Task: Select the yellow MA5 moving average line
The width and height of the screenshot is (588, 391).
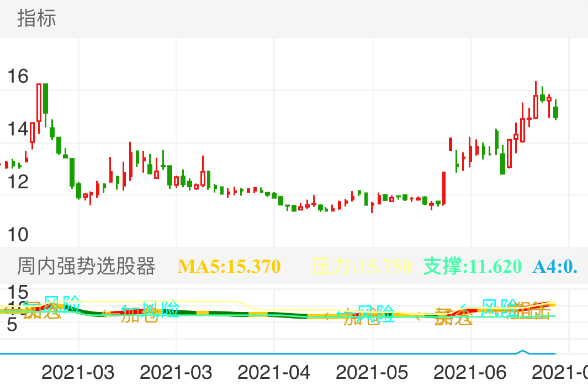Action: pyautogui.click(x=221, y=301)
